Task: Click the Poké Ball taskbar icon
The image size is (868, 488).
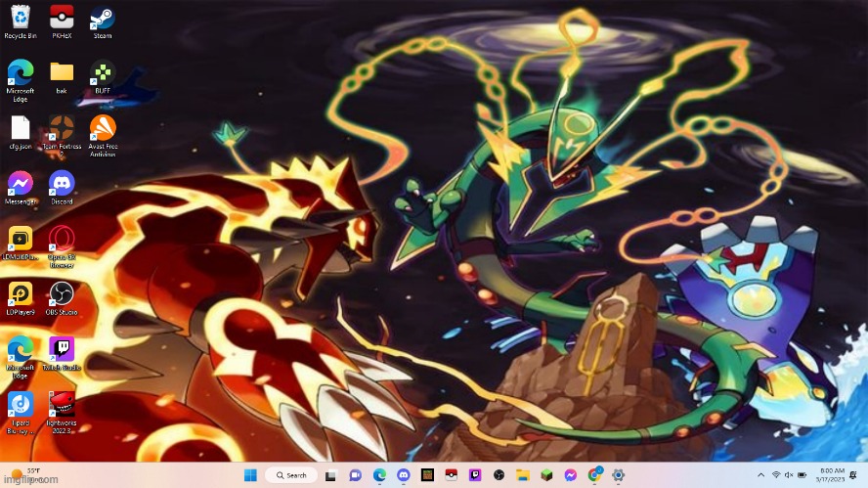Action: tap(452, 475)
